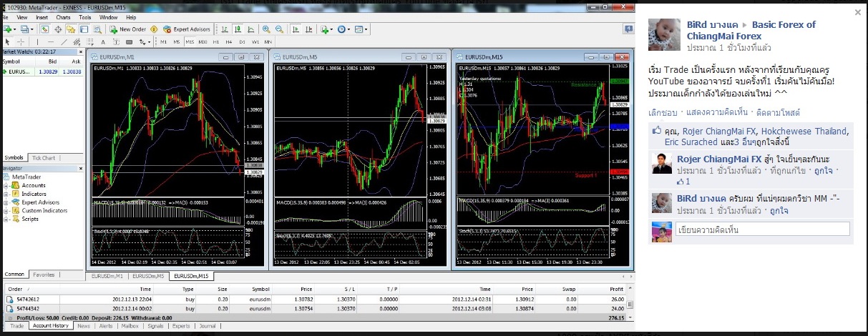Open the Trade tab in Terminal

point(16,326)
